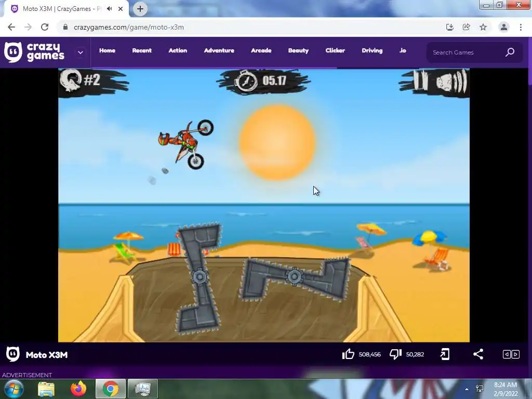This screenshot has height=399, width=532.
Task: Open the Recent category
Action: tap(142, 50)
